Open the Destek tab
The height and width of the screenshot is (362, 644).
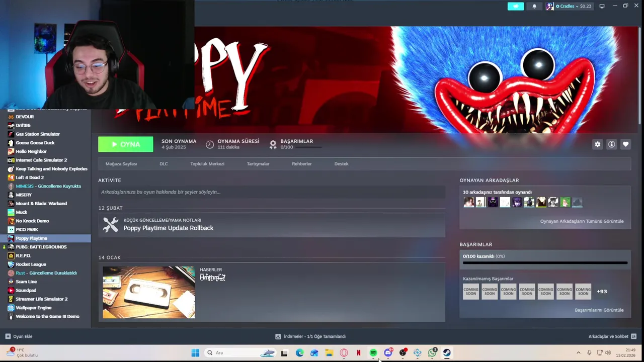[x=341, y=163]
